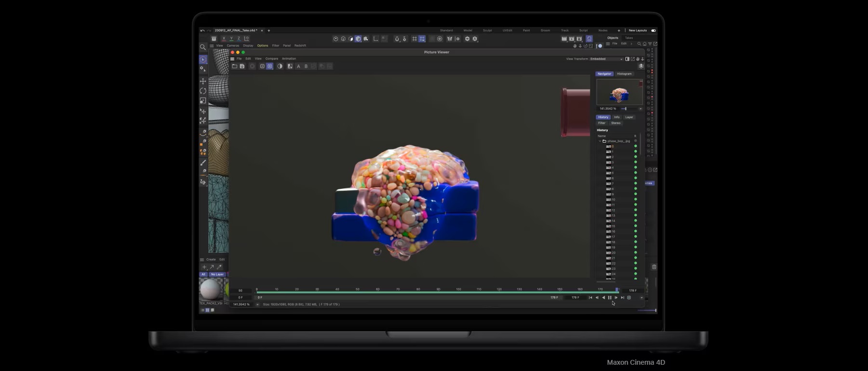Switch to the Sculpt layout tab
868x371 pixels.
pos(488,30)
